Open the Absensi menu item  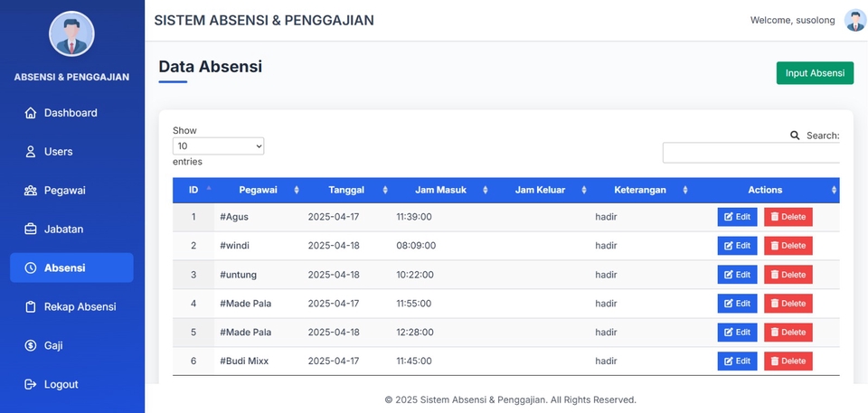click(71, 268)
